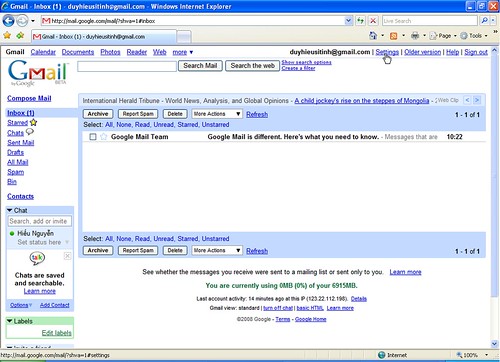Collapse the Chat section triangle

tap(10, 210)
